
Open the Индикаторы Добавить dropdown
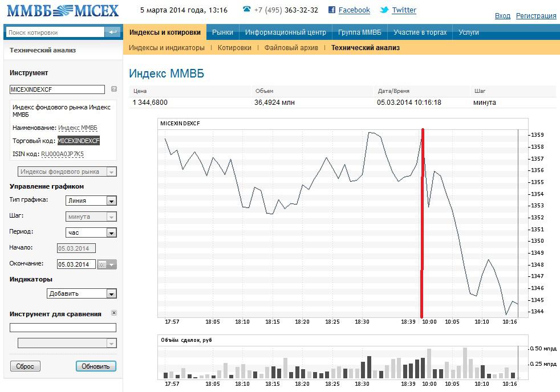82,293
